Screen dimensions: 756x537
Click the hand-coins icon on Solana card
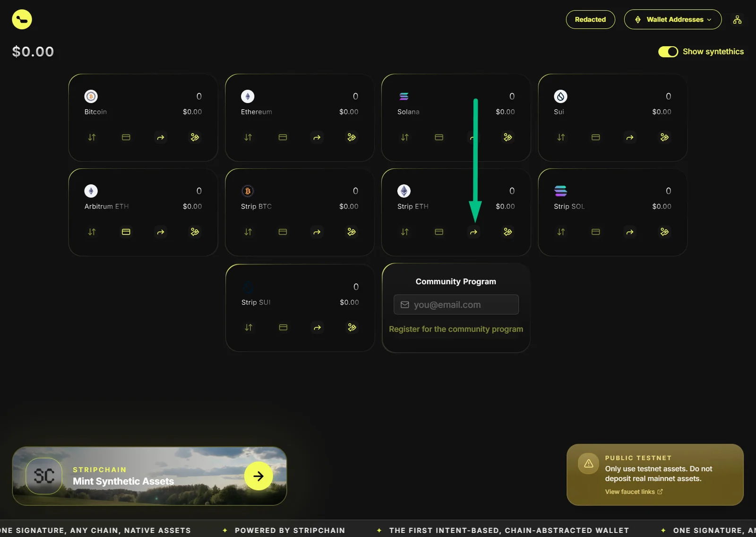[x=508, y=138]
